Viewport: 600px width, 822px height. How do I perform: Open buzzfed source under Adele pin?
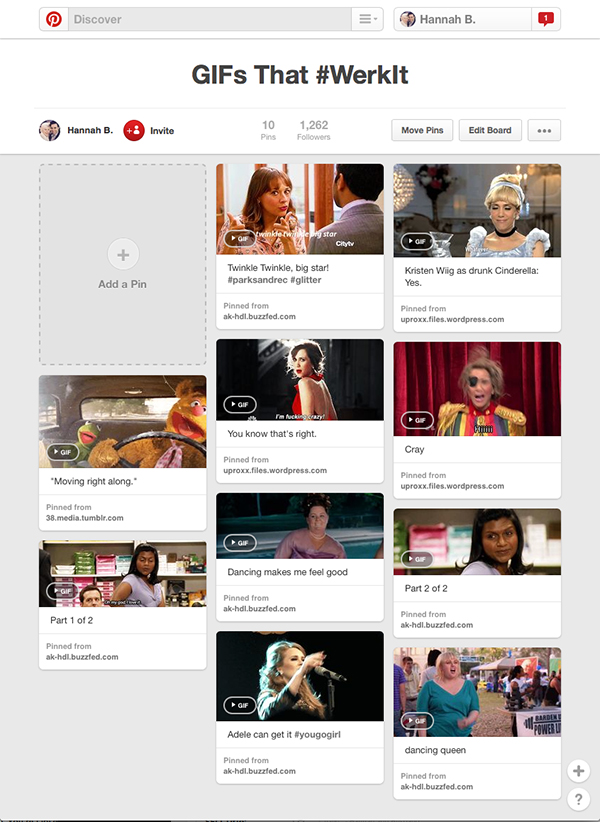[x=259, y=771]
